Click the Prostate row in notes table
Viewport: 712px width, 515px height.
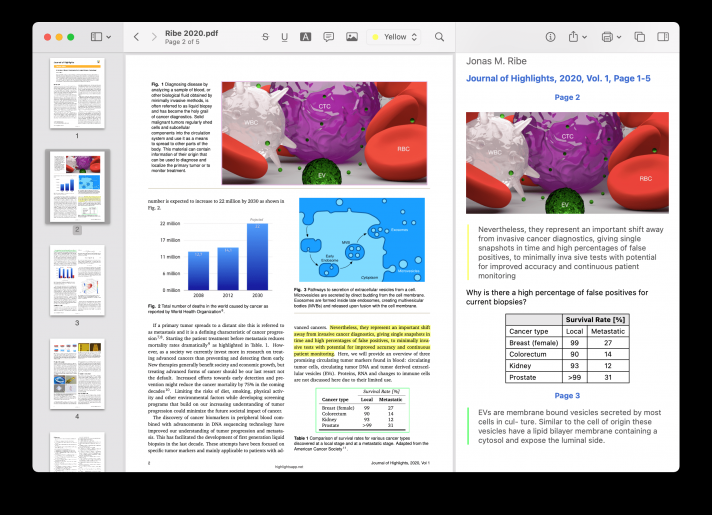click(567, 377)
